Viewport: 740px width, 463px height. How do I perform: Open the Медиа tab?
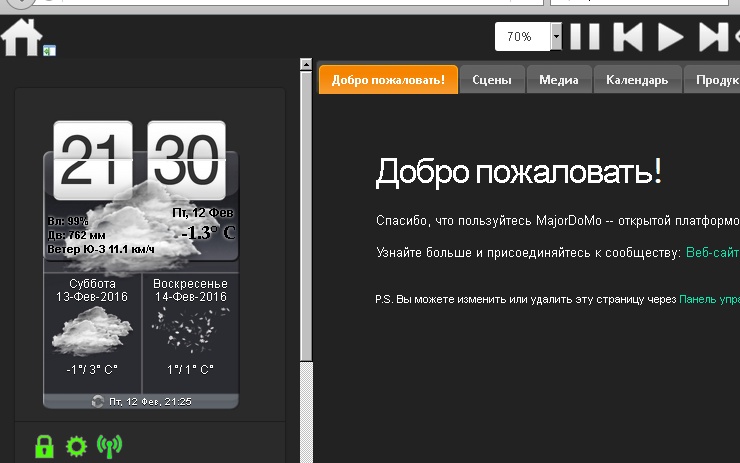tap(559, 80)
